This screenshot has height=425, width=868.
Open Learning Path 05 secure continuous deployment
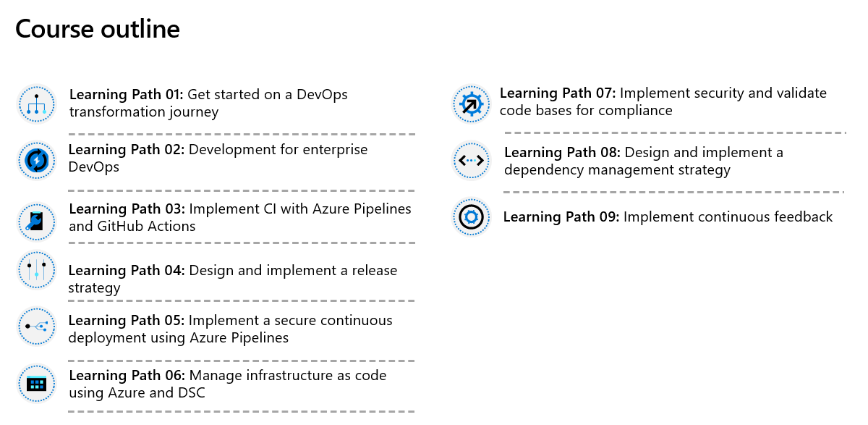click(x=230, y=329)
